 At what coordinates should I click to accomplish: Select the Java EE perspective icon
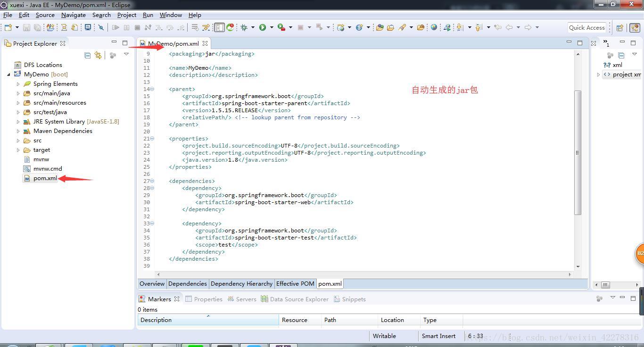click(635, 28)
